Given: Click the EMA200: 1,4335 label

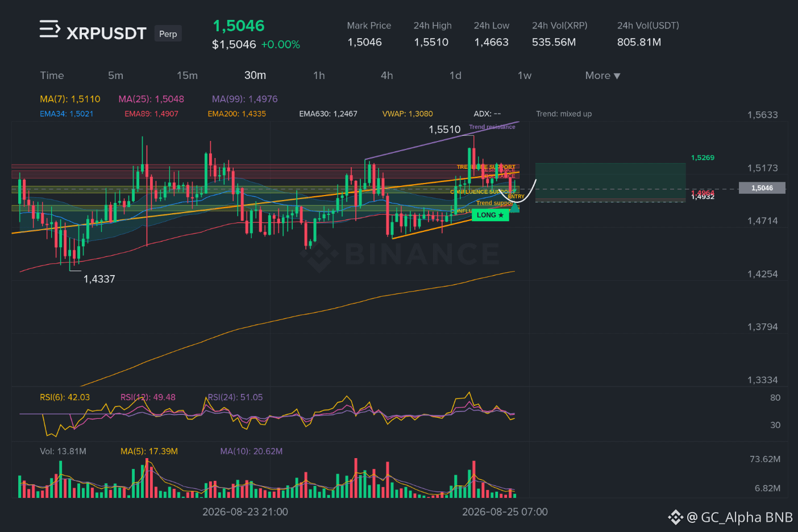Looking at the screenshot, I should pos(236,114).
